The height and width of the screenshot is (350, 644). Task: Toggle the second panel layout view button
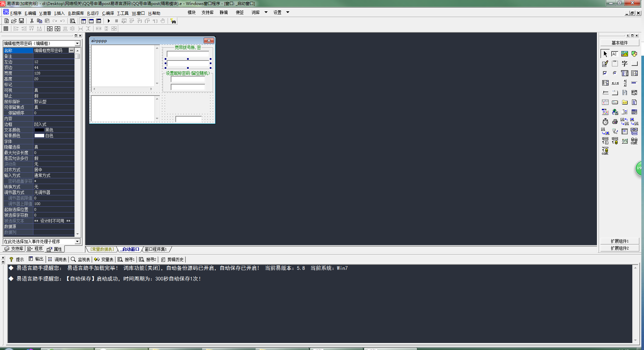pos(91,21)
